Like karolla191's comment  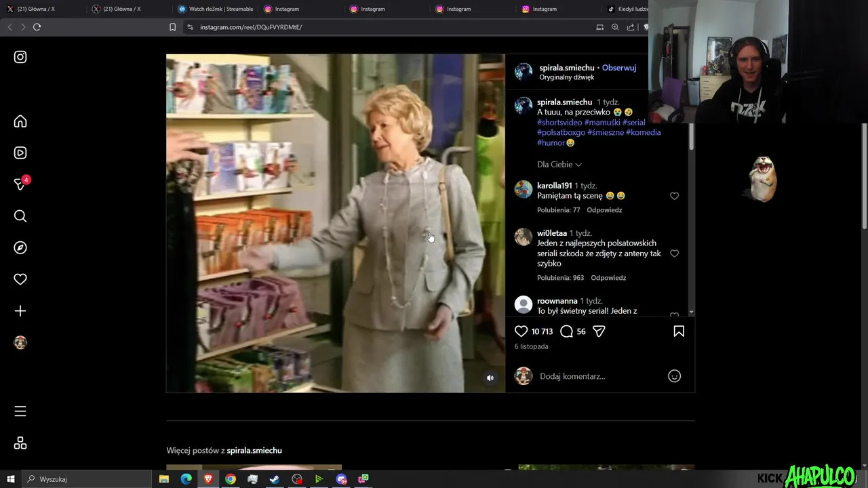pyautogui.click(x=674, y=196)
